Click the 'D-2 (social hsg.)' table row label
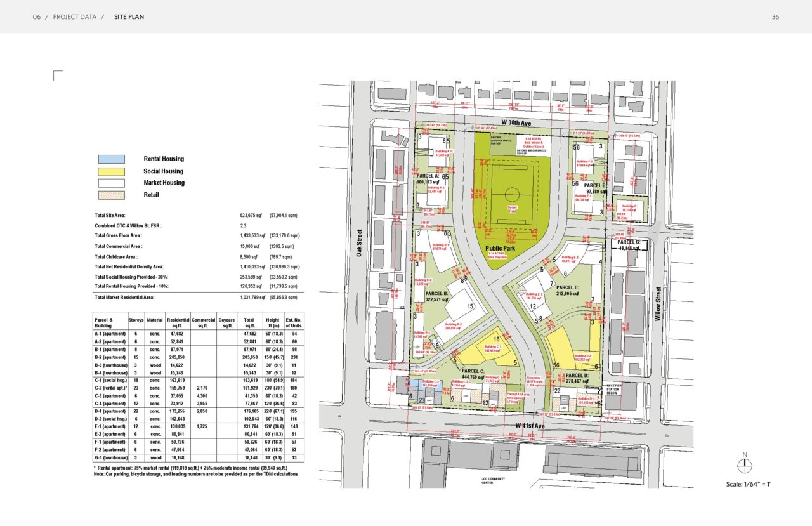812x526 pixels. (x=111, y=419)
